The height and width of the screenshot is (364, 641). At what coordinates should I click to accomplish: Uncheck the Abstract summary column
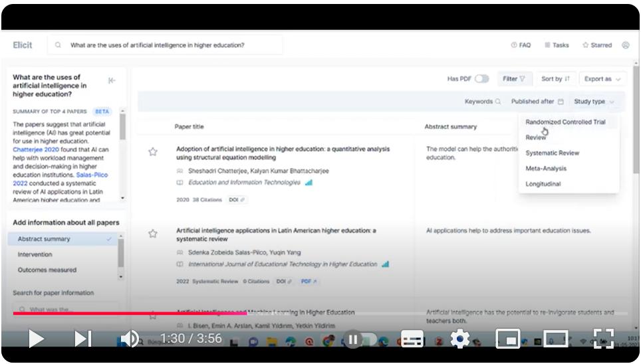point(63,239)
